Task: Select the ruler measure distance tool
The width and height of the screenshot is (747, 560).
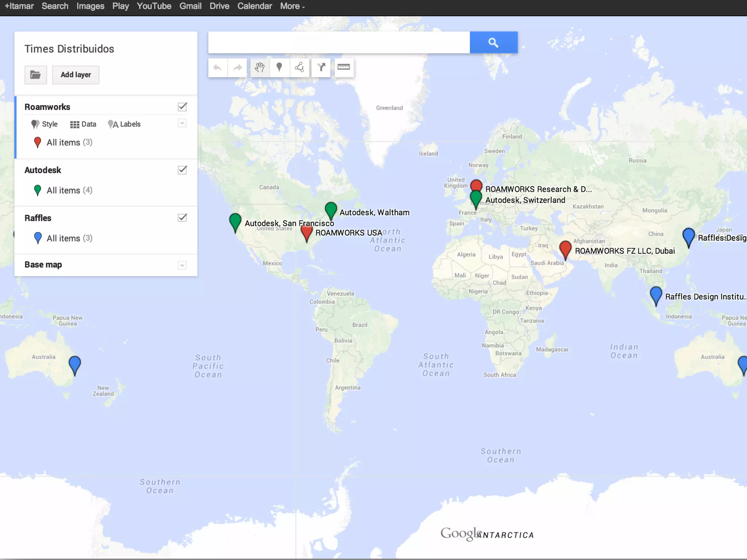Action: pos(344,67)
